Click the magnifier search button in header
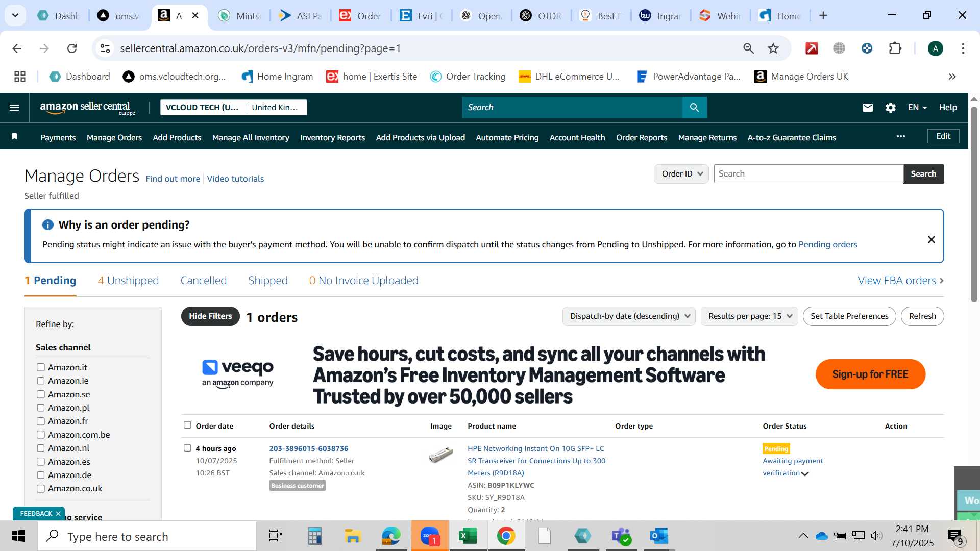 (694, 108)
